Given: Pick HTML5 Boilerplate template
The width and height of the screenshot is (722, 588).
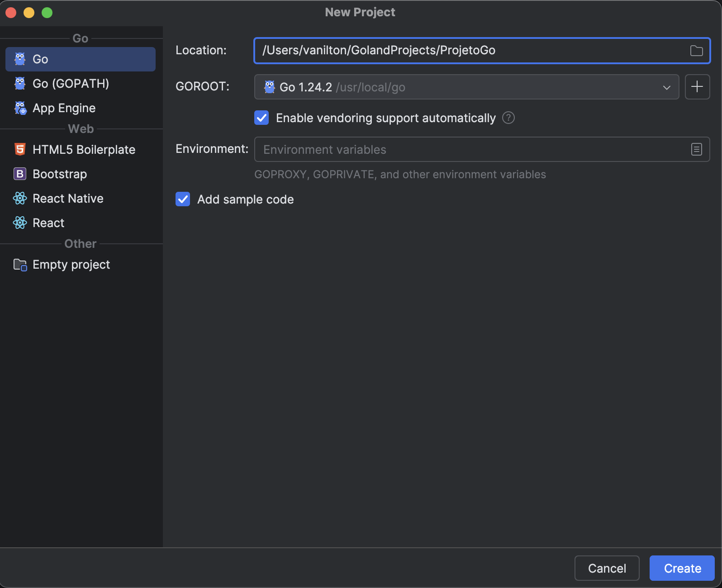Looking at the screenshot, I should point(81,150).
